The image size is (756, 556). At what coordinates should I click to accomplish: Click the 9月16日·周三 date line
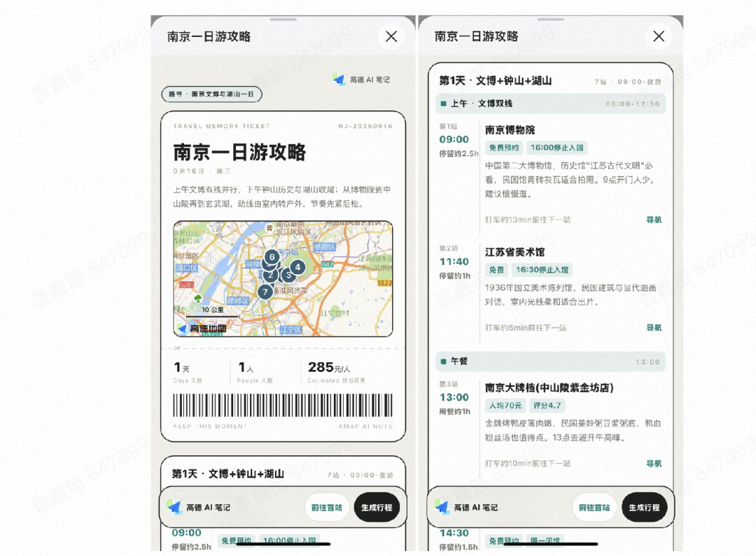click(202, 171)
